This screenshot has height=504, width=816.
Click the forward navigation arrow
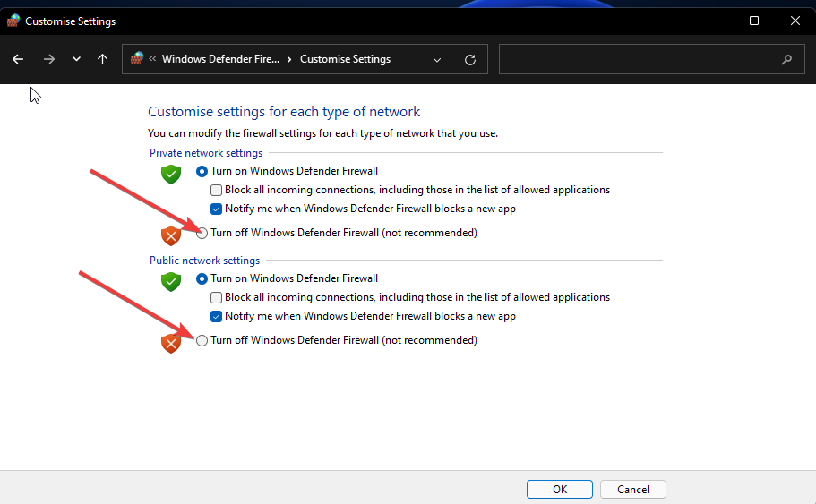pos(49,59)
